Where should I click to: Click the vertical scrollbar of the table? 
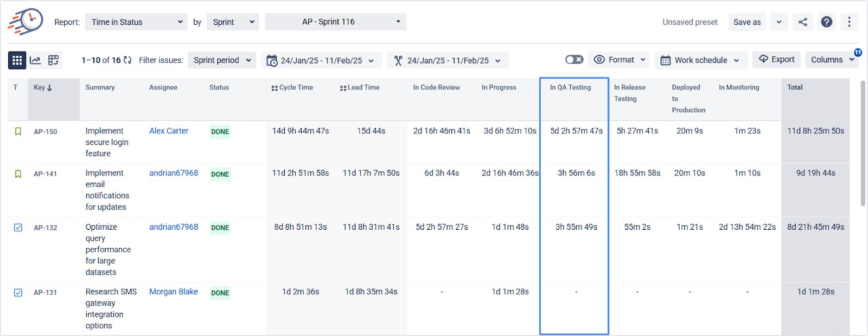(863, 144)
